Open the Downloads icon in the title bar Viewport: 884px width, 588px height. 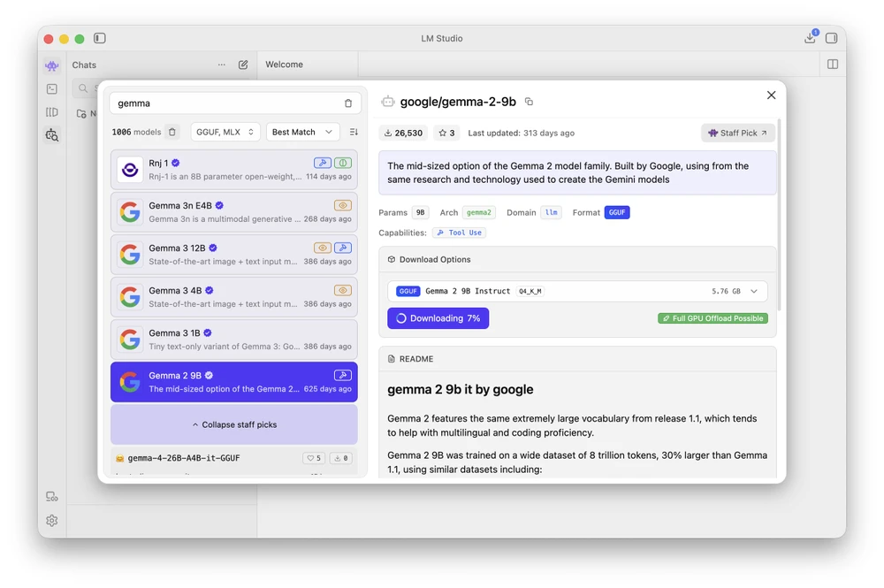tap(810, 38)
